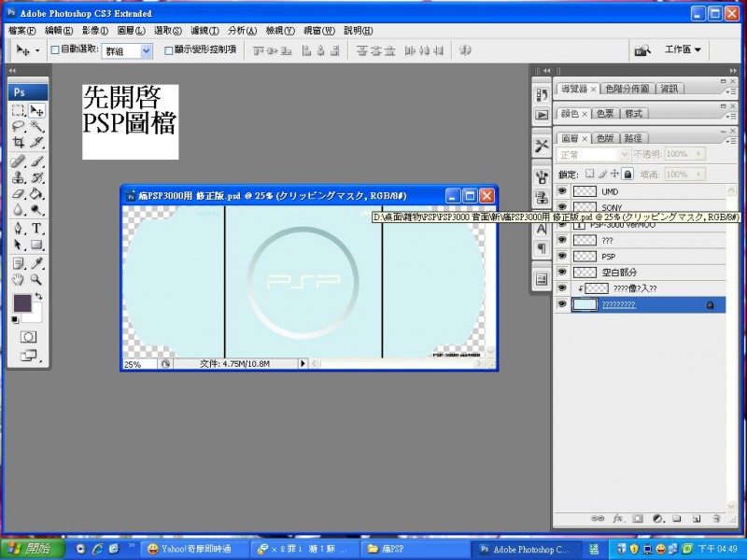This screenshot has height=560, width=747.
Task: Create a new layer group
Action: coord(677,519)
